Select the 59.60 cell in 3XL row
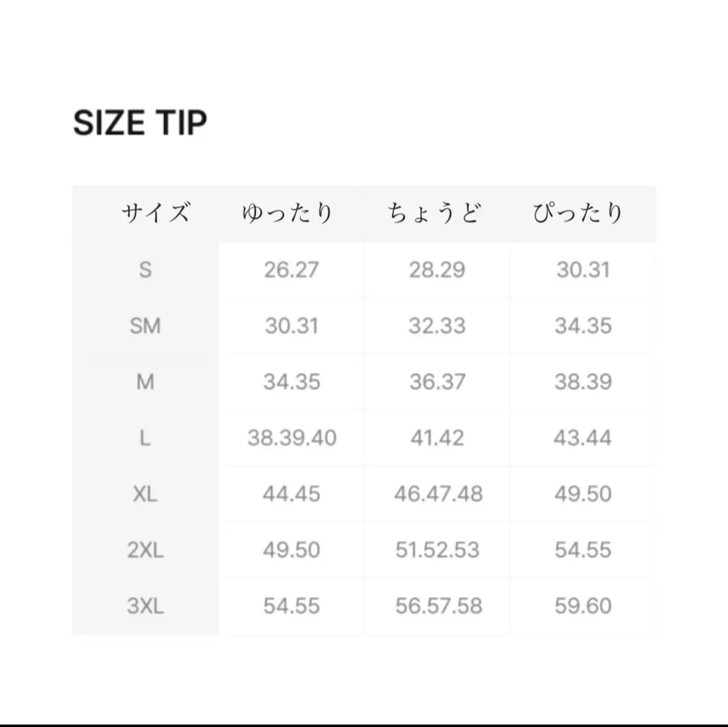The width and height of the screenshot is (728, 727). point(583,606)
